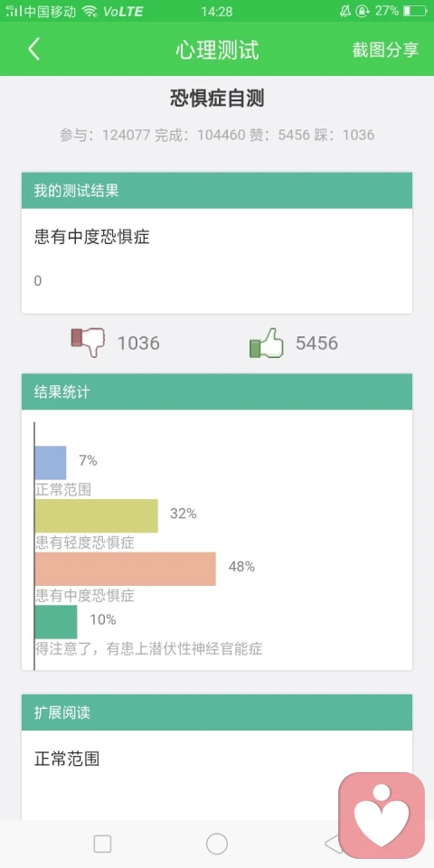Tap the Android recent apps square
The width and height of the screenshot is (434, 868).
click(102, 844)
